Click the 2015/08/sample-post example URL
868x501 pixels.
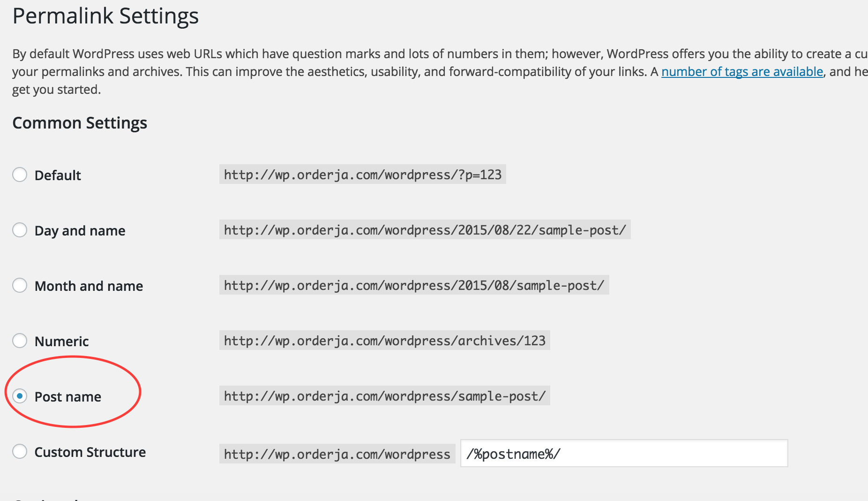(414, 285)
